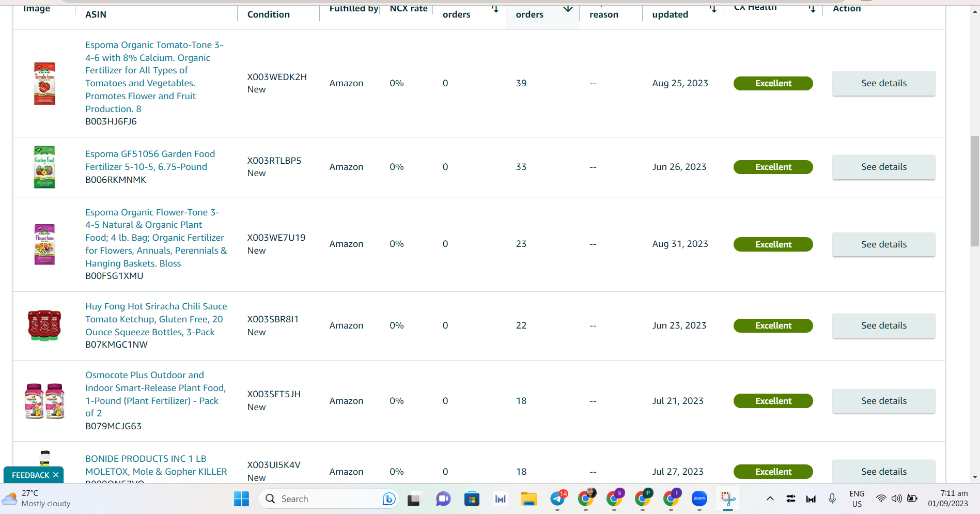Open the volume speaker icon

(x=897, y=499)
